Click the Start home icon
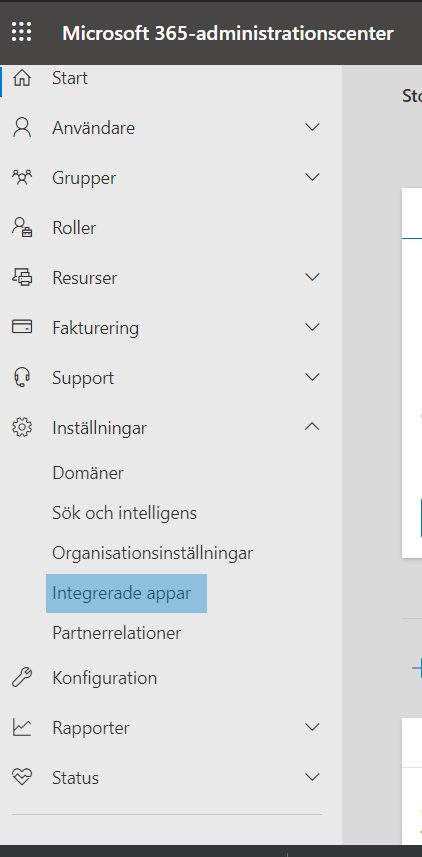 click(x=22, y=78)
